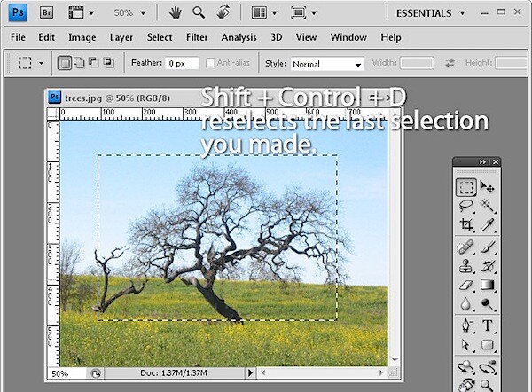This screenshot has width=532, height=392.
Task: Pick the Magic Wand tool
Action: point(487,206)
